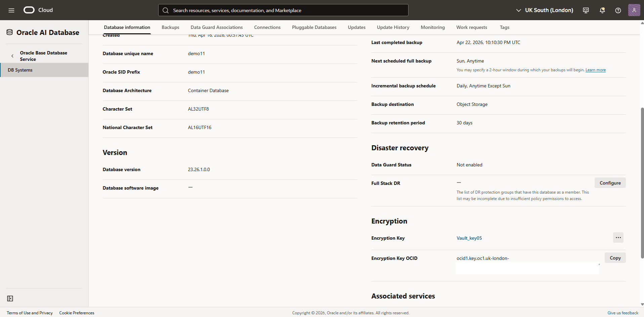Go back using the sidebar chevron
Screen dimensions: 644x317
click(x=12, y=56)
